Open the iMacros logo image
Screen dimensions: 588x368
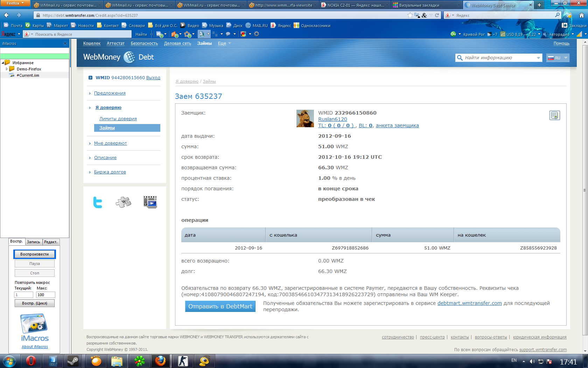pyautogui.click(x=34, y=328)
